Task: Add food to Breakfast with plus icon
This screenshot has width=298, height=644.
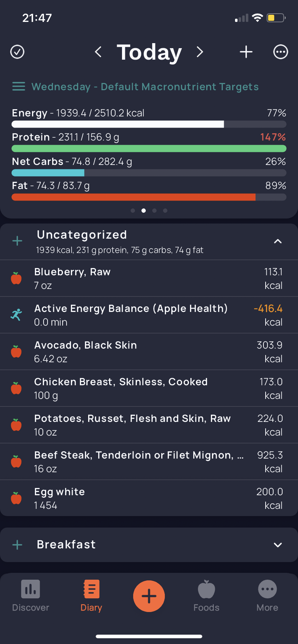Action: click(17, 545)
